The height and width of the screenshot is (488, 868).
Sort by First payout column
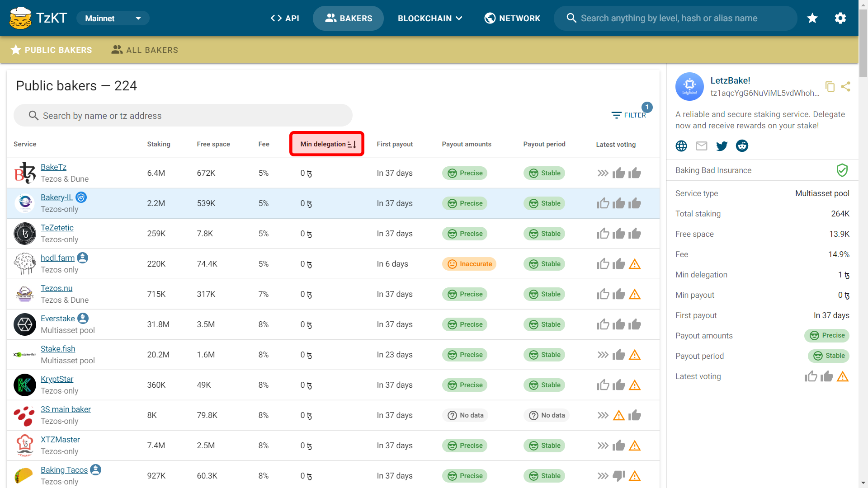pyautogui.click(x=395, y=144)
